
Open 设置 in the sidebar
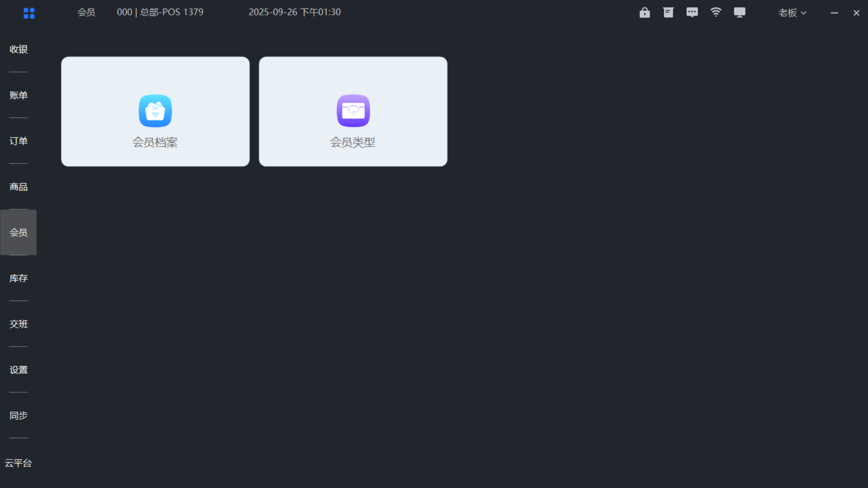coord(19,370)
